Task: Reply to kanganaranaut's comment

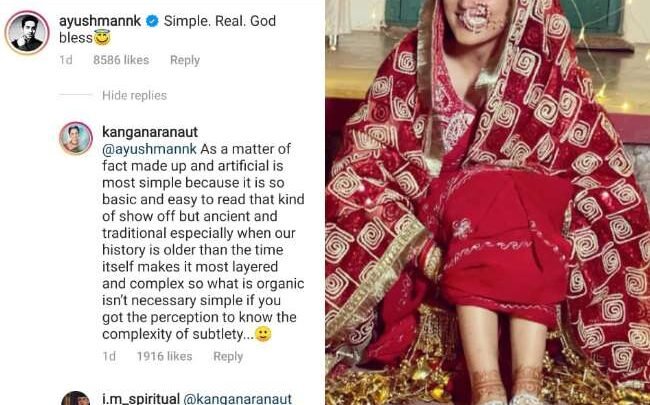Action: [228, 356]
